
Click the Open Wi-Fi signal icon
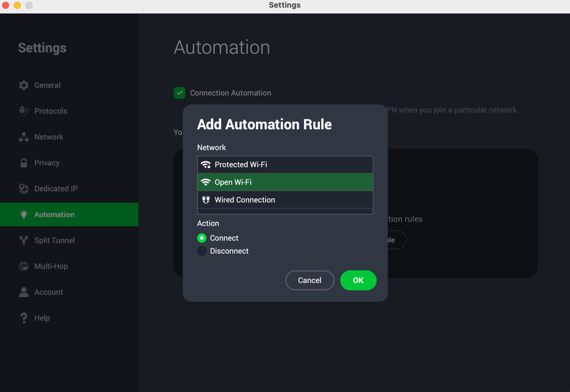(206, 182)
